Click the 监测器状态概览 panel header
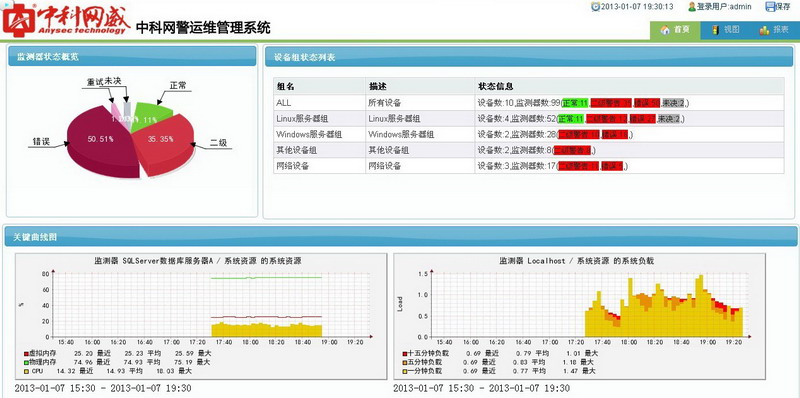The width and height of the screenshot is (800, 398). (x=132, y=57)
